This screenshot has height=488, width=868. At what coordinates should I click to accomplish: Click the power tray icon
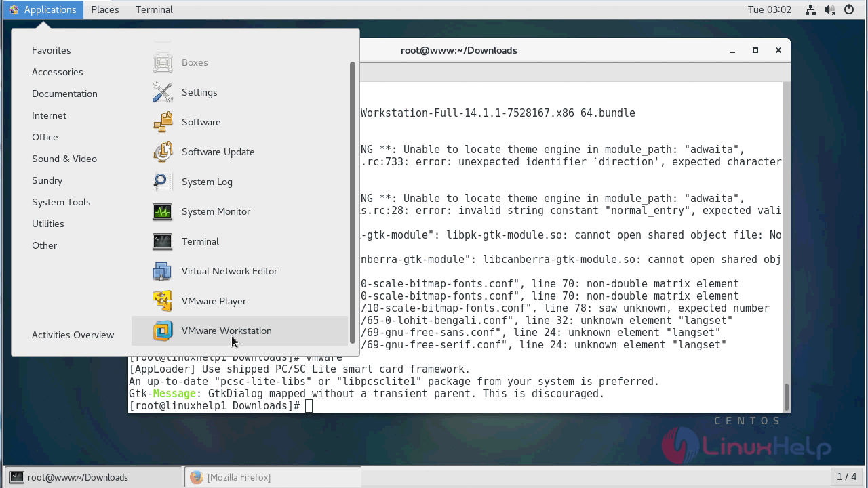pos(850,9)
